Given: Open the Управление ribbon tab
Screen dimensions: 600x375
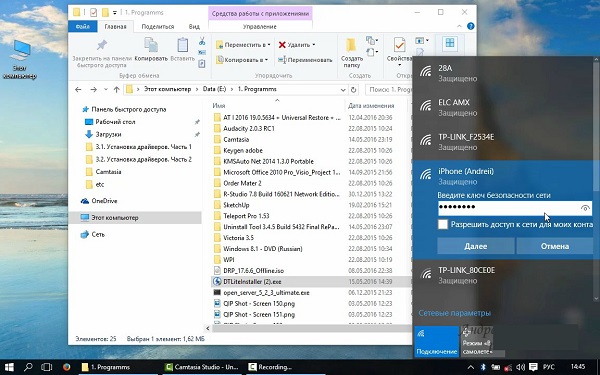Looking at the screenshot, I should click(259, 26).
